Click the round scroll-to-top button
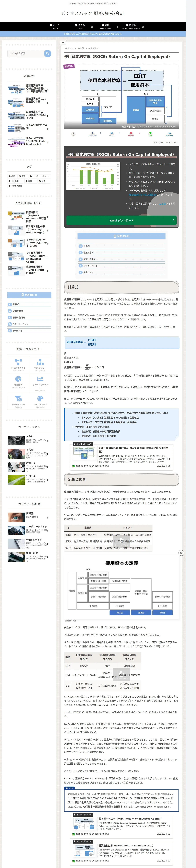196x868 pixels. (181, 553)
